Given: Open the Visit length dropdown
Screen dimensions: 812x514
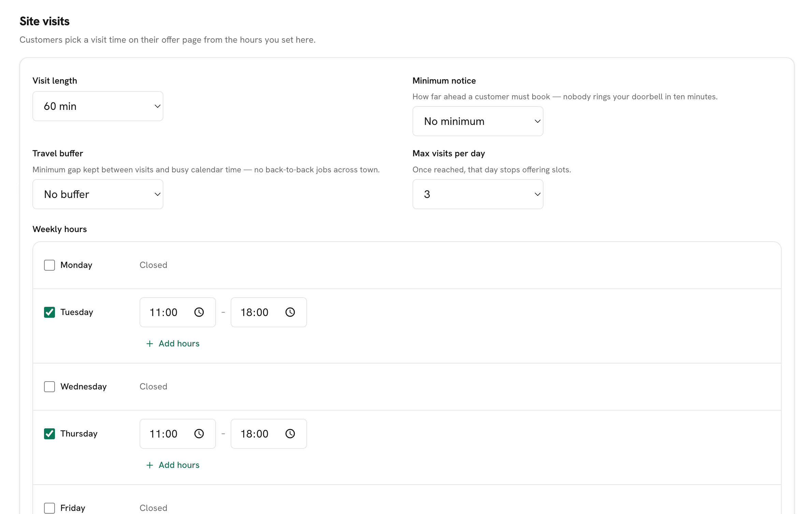Looking at the screenshot, I should coord(98,106).
